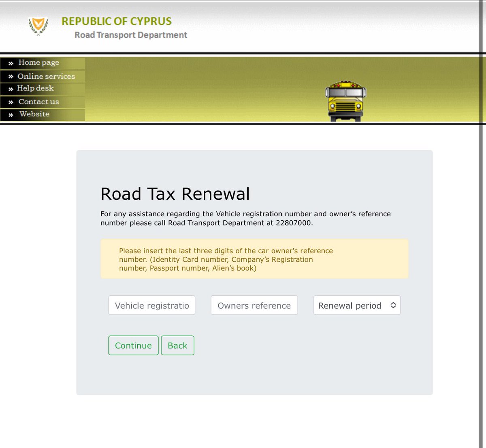Open the Help desk menu item
Image resolution: width=486 pixels, height=448 pixels.
pyautogui.click(x=43, y=89)
